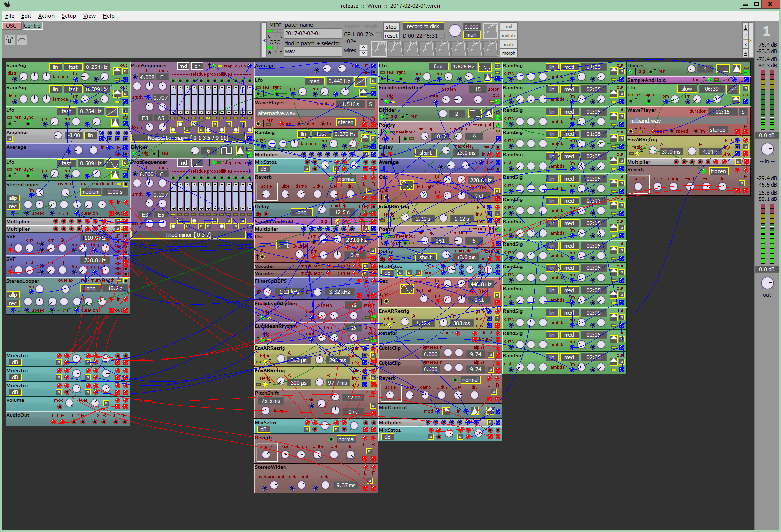Toggle the stereo button on the millband.wav WavePlayer
Screen dimensions: 781x532
click(717, 130)
